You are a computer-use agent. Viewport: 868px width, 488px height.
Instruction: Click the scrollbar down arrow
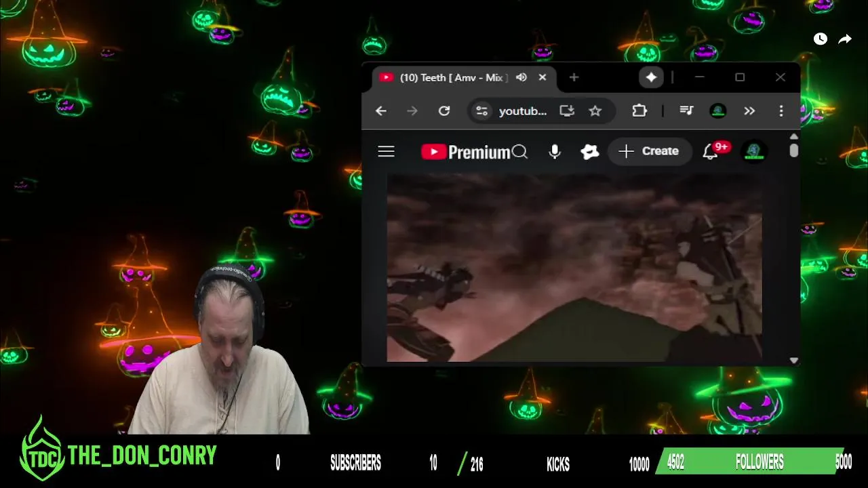pyautogui.click(x=793, y=361)
